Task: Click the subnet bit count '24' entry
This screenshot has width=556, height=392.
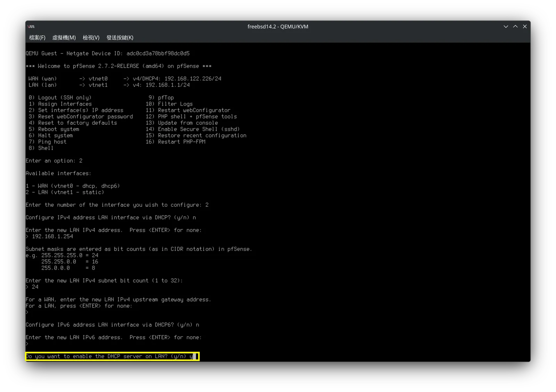Action: pyautogui.click(x=35, y=287)
